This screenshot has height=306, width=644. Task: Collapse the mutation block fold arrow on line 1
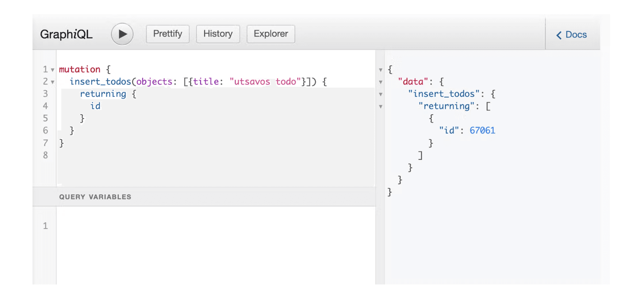(53, 70)
